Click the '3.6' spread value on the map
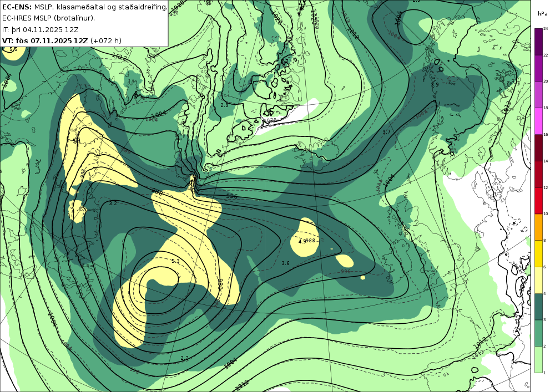 tap(285, 263)
